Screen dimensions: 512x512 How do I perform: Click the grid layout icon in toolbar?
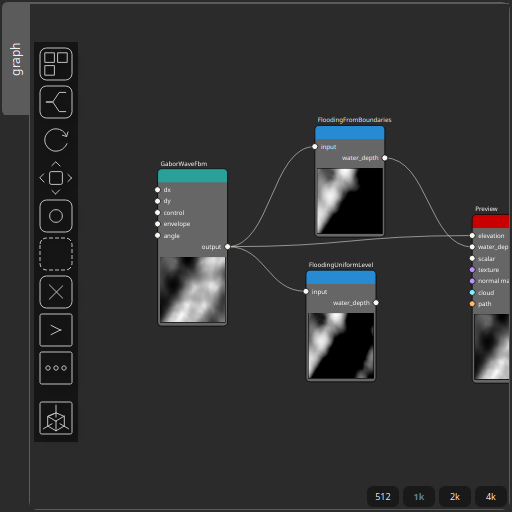click(56, 64)
